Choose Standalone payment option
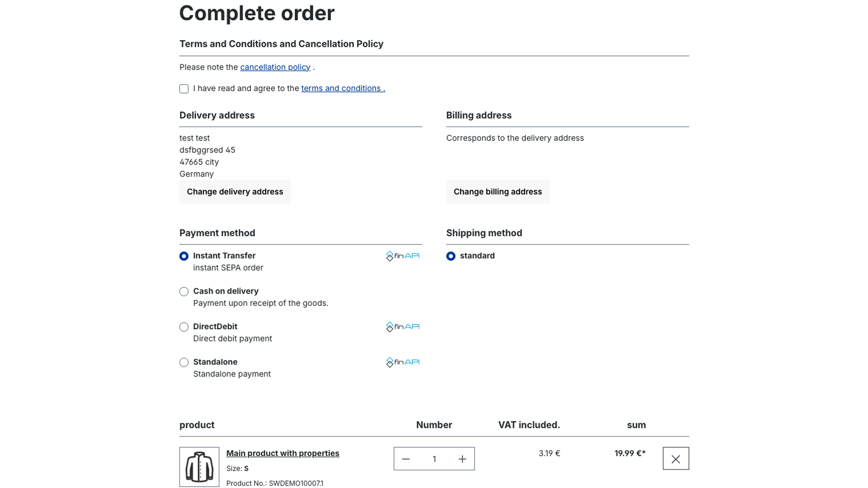The height and width of the screenshot is (488, 868). pos(184,362)
